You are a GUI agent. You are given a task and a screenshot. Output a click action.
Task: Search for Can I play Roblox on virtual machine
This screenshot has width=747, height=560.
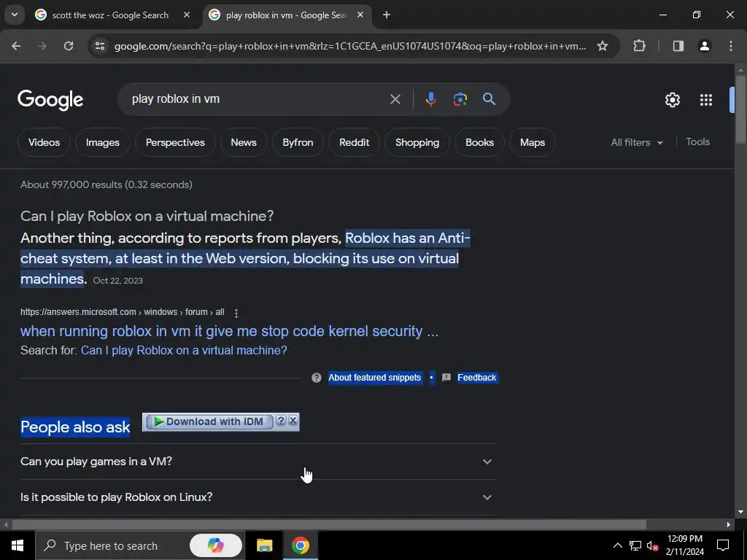point(184,351)
